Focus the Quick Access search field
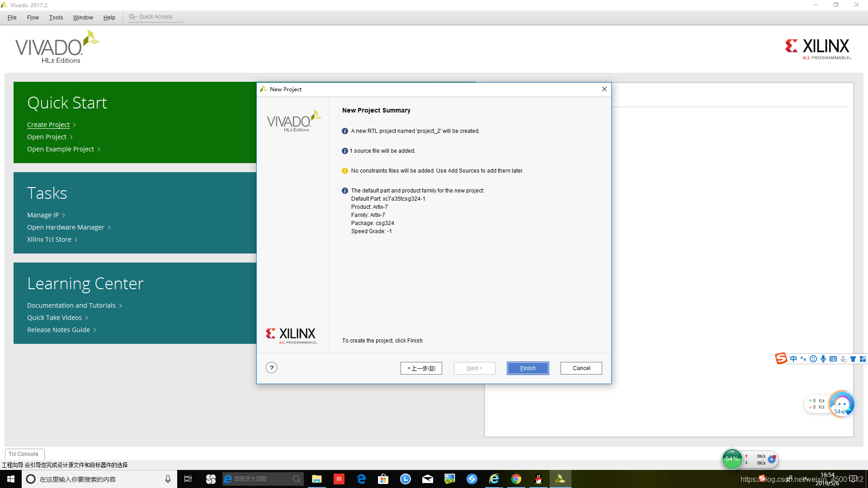Screen dimensions: 868x488 [x=156, y=17]
